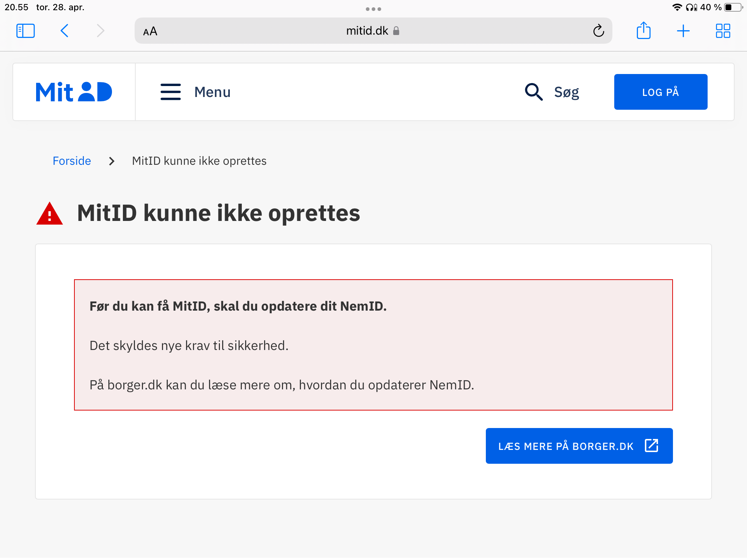This screenshot has height=560, width=747.
Task: Open the AA reader and text size menu
Action: coord(150,31)
